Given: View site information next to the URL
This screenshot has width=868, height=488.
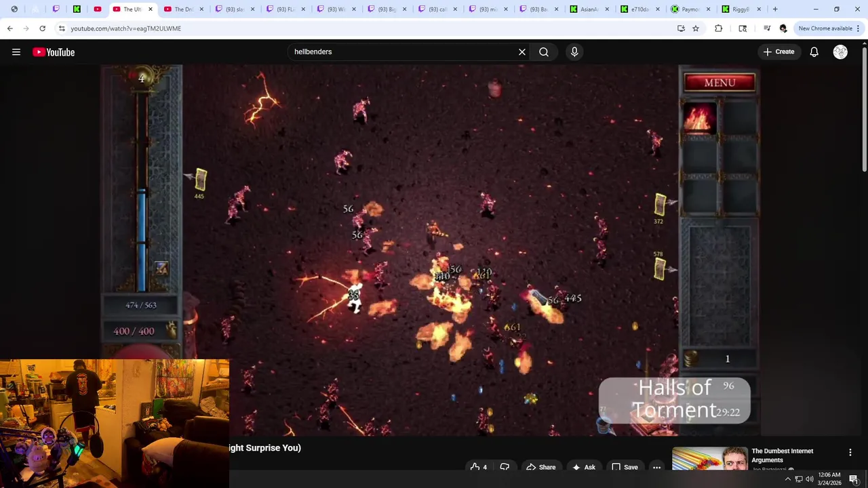Looking at the screenshot, I should [62, 28].
